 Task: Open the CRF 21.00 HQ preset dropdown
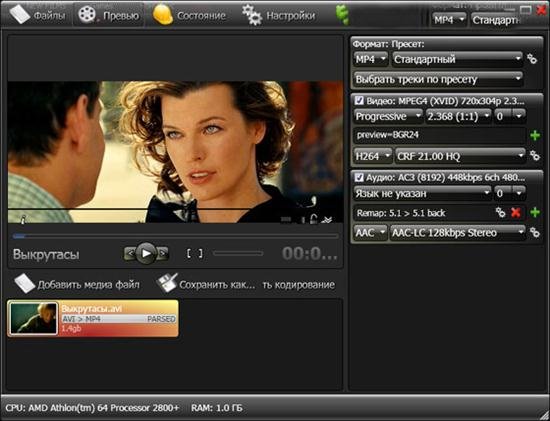point(460,156)
